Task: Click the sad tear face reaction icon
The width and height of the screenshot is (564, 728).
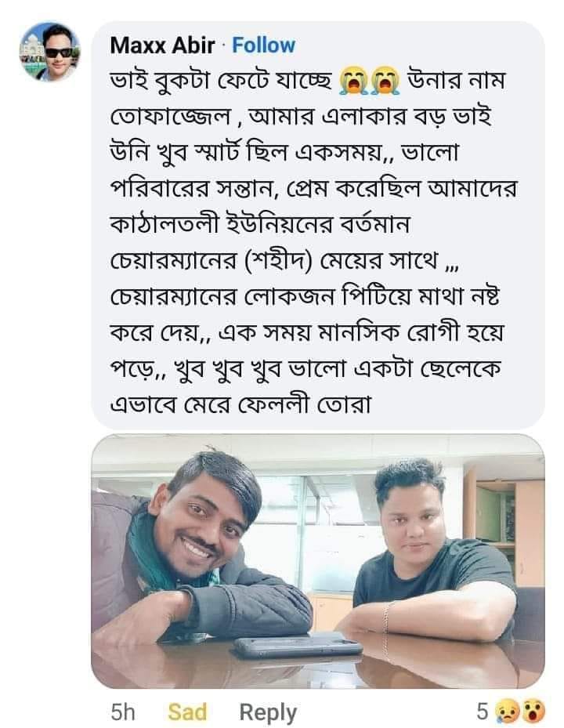Action: [x=507, y=712]
